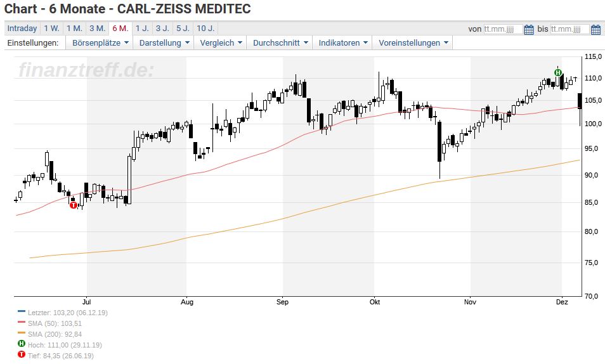Click the 100,0 price axis label
Viewport: 605px width, 364px height.
(593, 124)
